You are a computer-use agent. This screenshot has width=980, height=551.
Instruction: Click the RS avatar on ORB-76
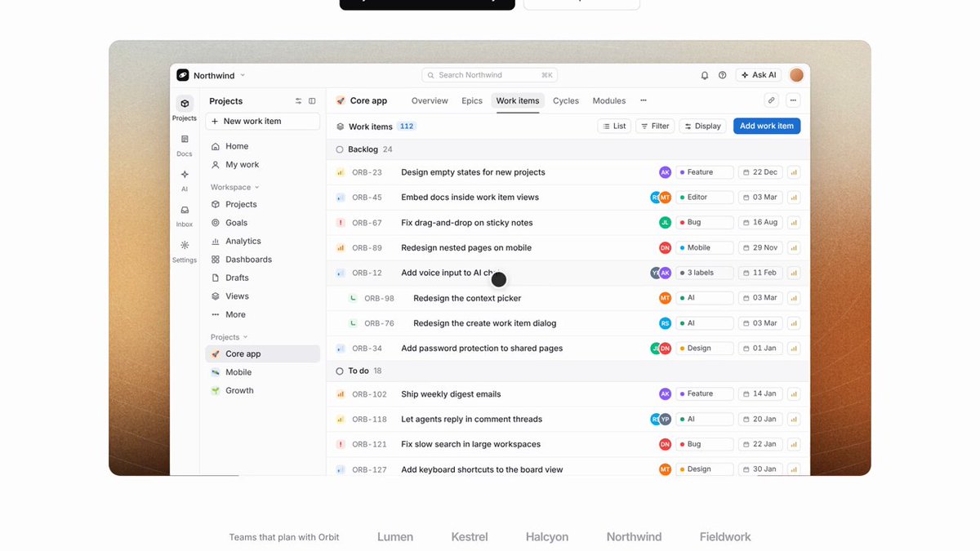point(665,323)
